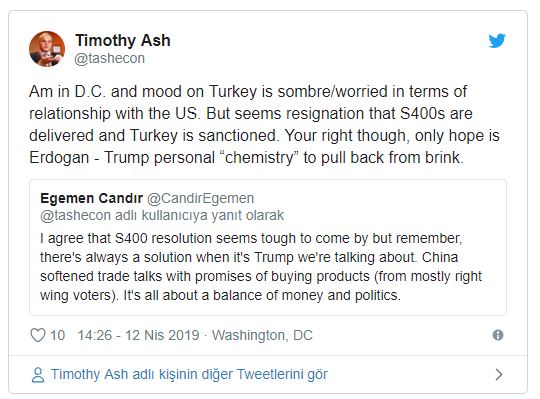
Task: Click the Twitter bird logo icon
Action: pyautogui.click(x=497, y=41)
